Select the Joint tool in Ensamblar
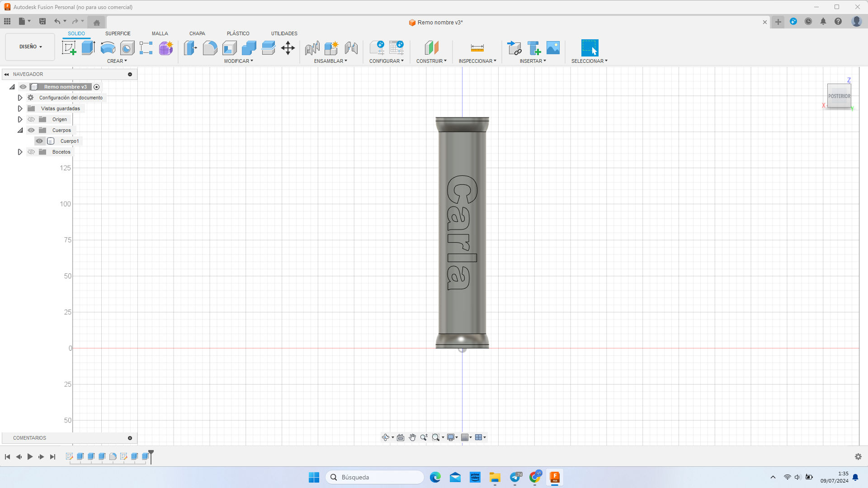This screenshot has height=488, width=868. pos(312,48)
